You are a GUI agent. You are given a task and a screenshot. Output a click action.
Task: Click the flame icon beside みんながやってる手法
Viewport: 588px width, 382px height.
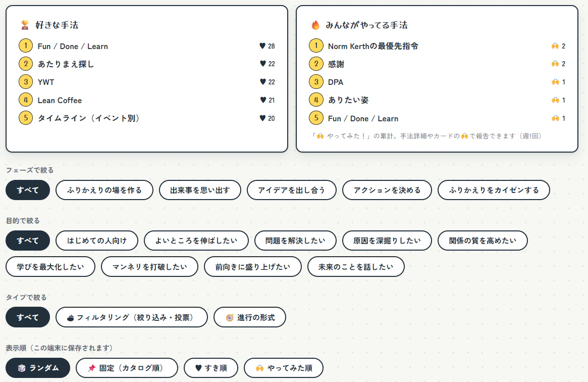315,25
